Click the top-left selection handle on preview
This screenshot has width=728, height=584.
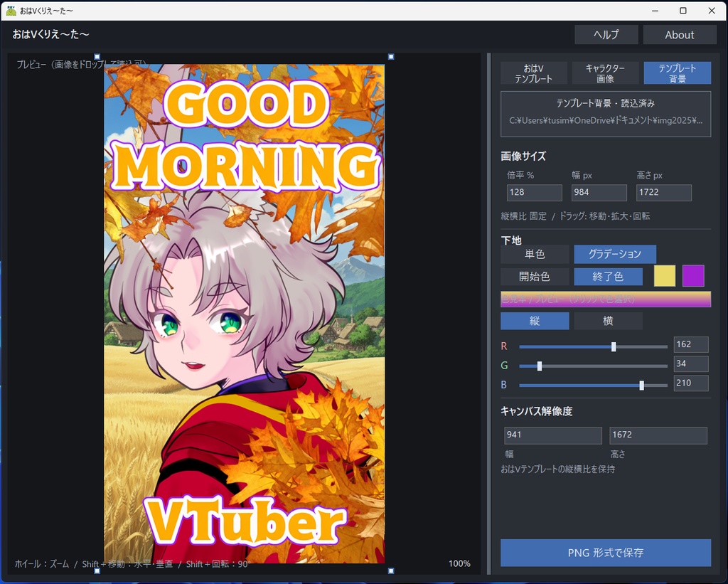tap(97, 57)
